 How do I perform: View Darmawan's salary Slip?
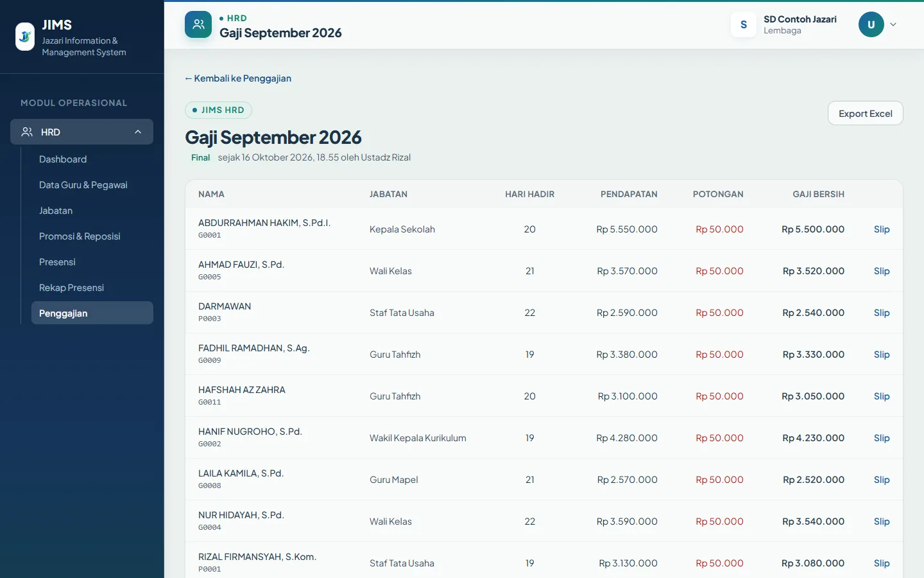click(x=882, y=313)
